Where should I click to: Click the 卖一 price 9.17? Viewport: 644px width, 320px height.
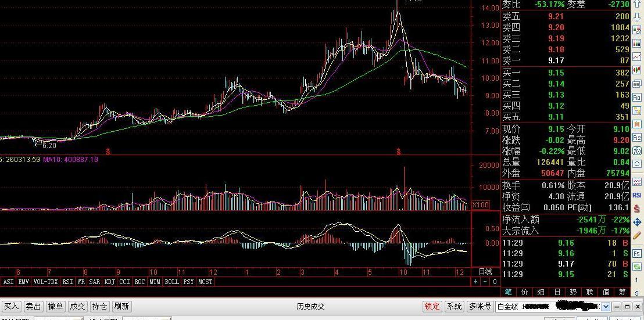tap(556, 60)
